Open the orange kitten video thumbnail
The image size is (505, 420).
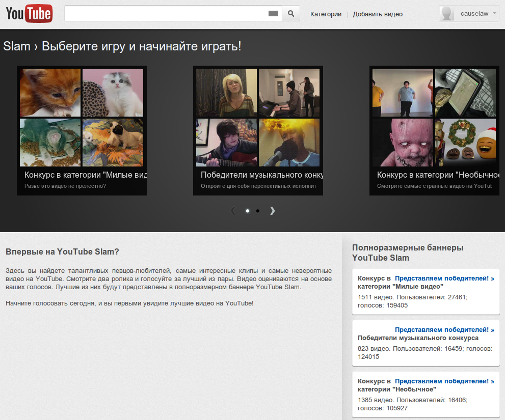50,92
